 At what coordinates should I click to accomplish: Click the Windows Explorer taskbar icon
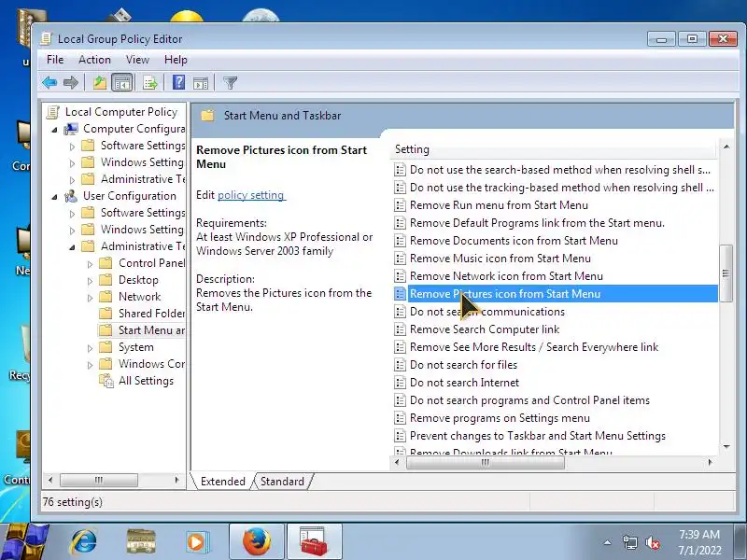(141, 542)
